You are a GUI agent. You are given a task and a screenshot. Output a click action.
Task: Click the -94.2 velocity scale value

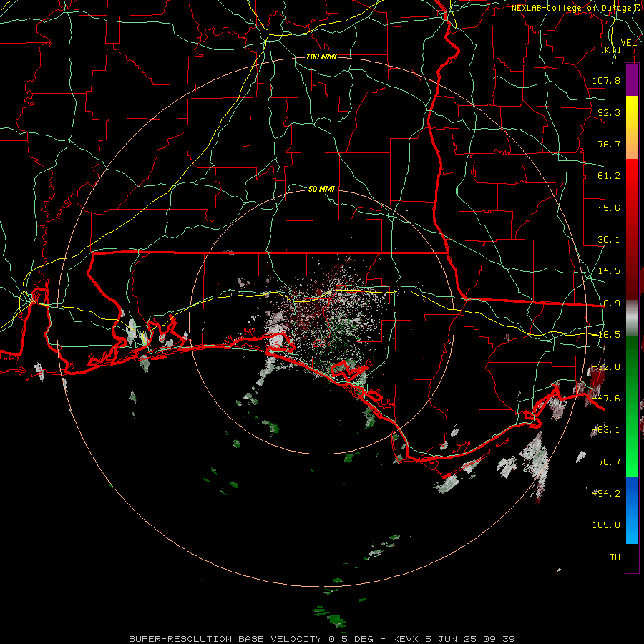(606, 494)
